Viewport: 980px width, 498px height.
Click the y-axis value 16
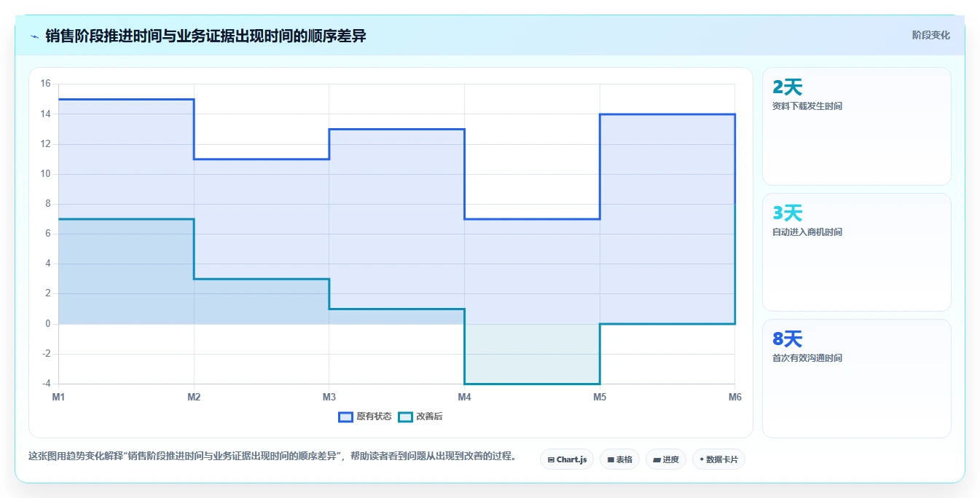45,84
